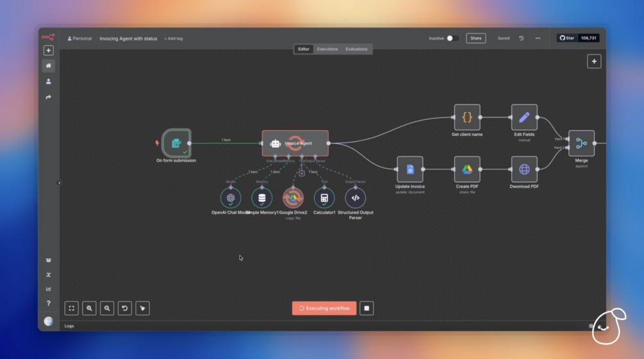Click the Tidy up workflow button

click(142, 308)
